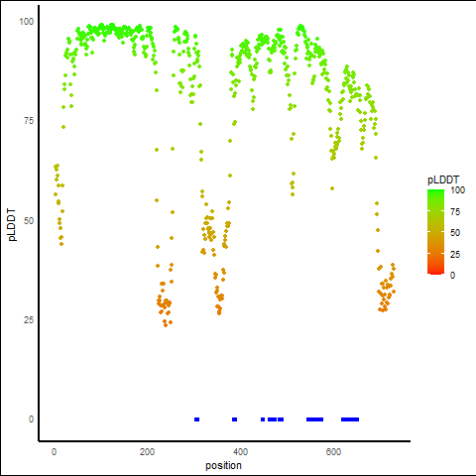Click the legend label 75

tap(455, 212)
